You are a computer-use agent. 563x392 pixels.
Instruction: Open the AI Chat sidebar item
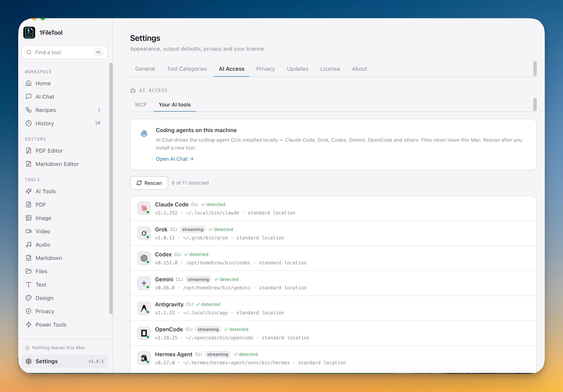point(64,97)
